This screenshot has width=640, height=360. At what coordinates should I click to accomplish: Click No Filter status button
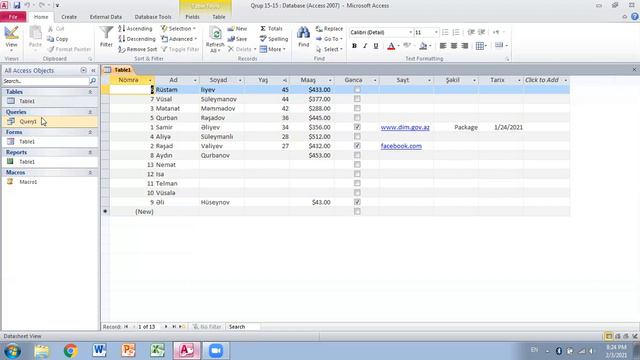click(207, 327)
